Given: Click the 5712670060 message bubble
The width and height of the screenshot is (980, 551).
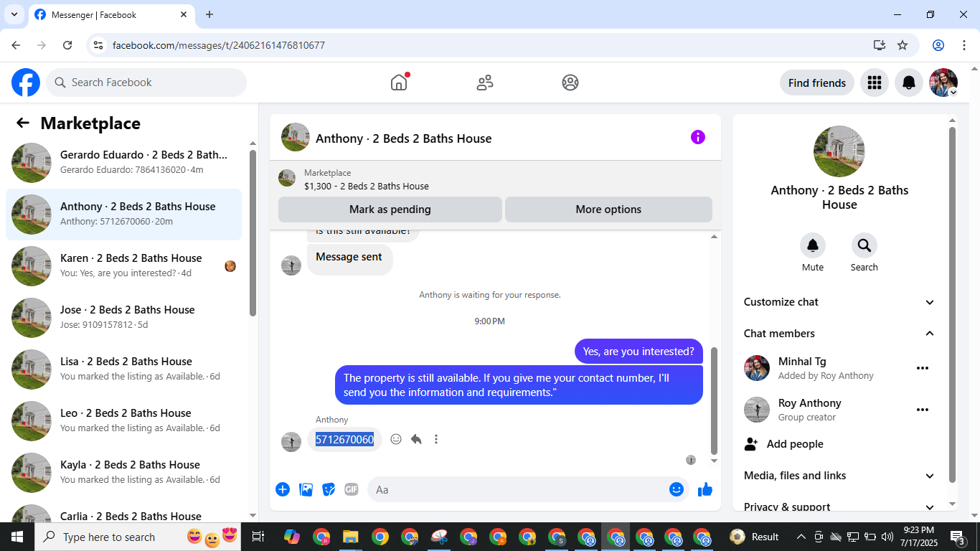Looking at the screenshot, I should click(344, 439).
